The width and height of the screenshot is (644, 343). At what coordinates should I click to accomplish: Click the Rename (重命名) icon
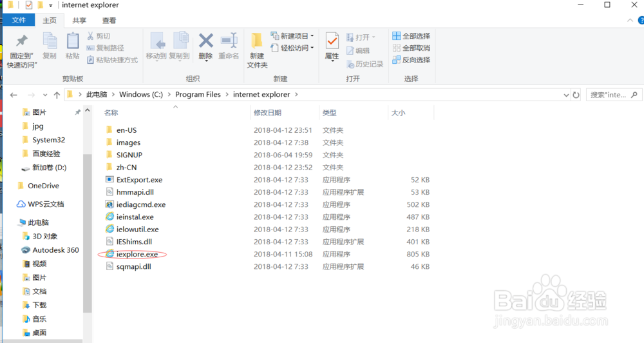229,41
